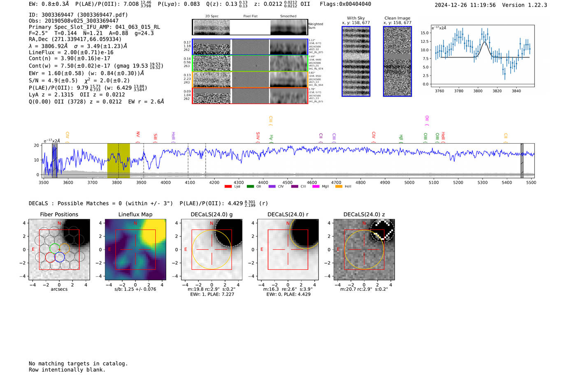Select the orange HeII legend swatch
This screenshot has width=576, height=392.
pos(339,186)
